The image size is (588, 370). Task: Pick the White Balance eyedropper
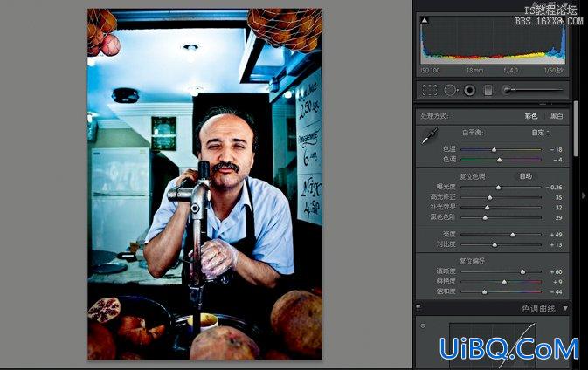click(x=429, y=136)
